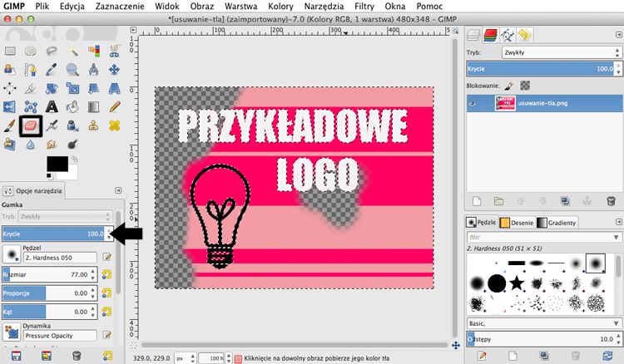Toggle lock alpha channel checkerboard icon
This screenshot has width=624, height=364.
click(525, 86)
